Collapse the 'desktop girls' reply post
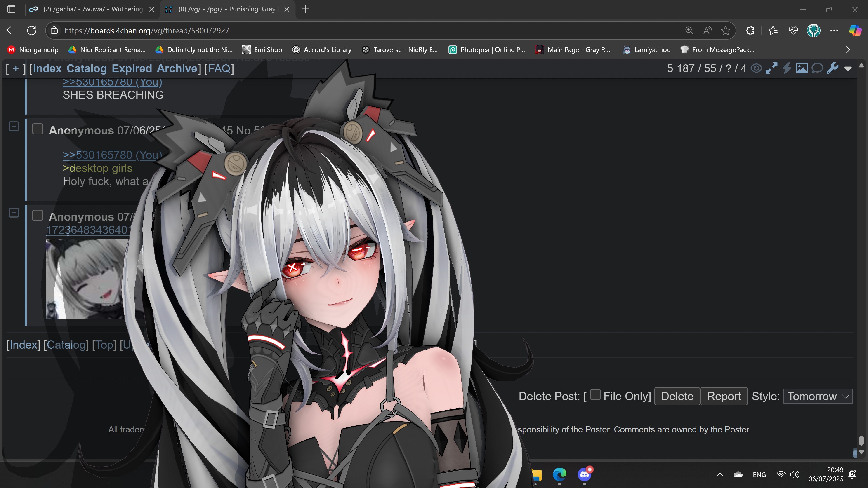 tap(14, 126)
